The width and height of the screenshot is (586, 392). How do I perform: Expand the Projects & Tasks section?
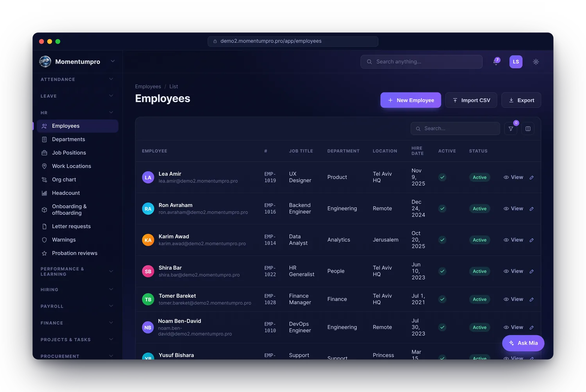coord(77,340)
